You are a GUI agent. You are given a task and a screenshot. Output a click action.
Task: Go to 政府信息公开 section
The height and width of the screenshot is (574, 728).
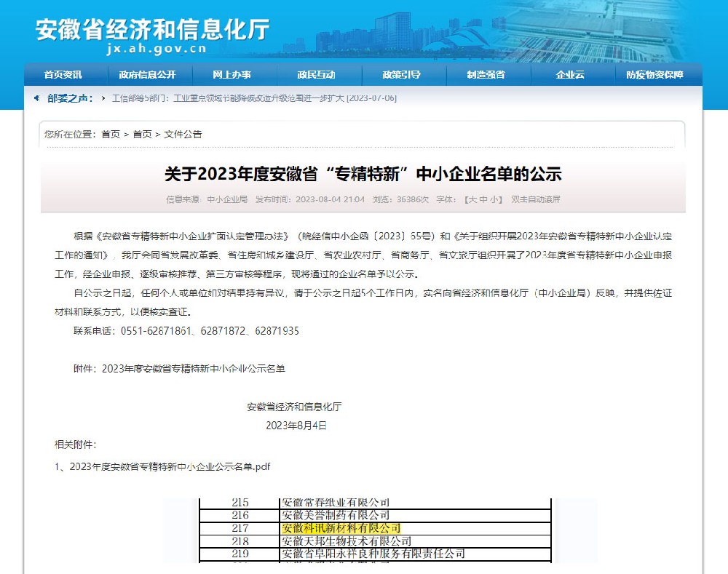point(147,75)
